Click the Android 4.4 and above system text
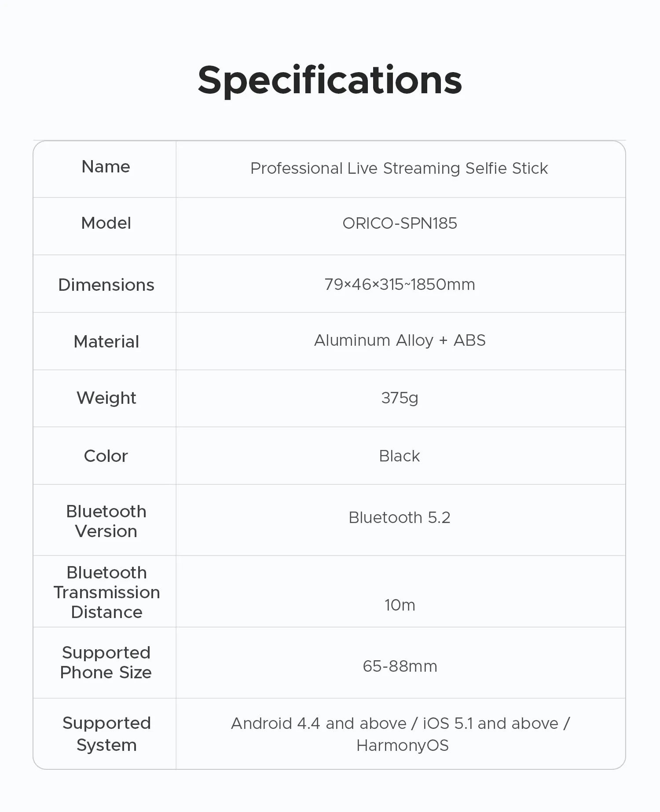The image size is (660, 812). (319, 724)
